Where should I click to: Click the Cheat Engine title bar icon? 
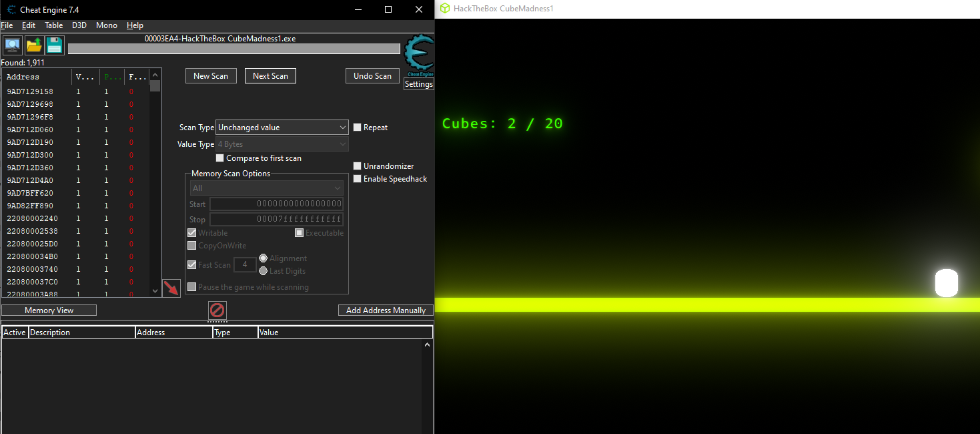[12, 9]
